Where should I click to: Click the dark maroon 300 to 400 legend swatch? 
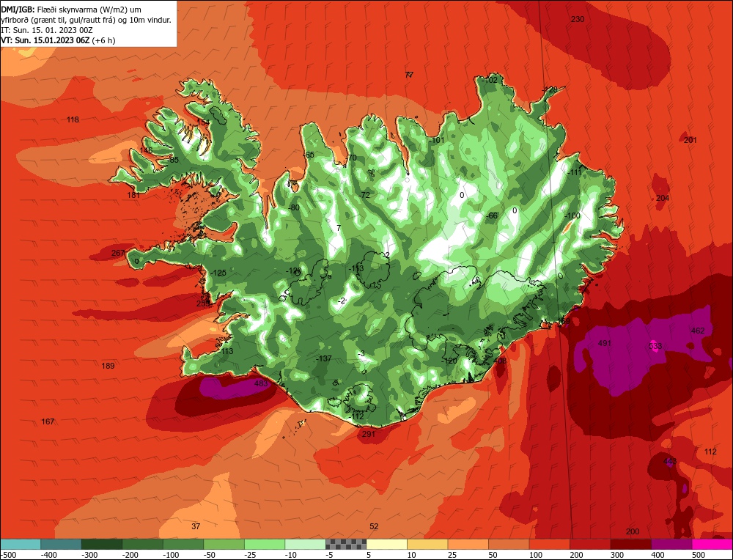pyautogui.click(x=631, y=544)
